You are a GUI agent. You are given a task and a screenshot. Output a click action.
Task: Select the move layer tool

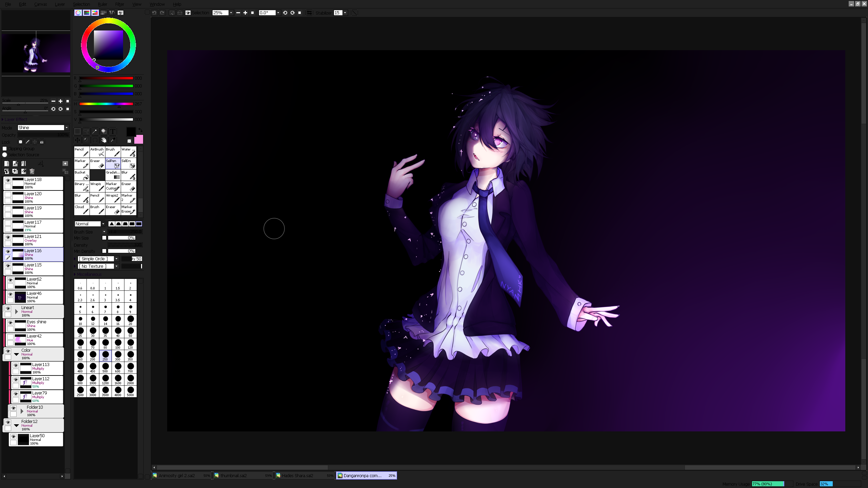coord(77,140)
